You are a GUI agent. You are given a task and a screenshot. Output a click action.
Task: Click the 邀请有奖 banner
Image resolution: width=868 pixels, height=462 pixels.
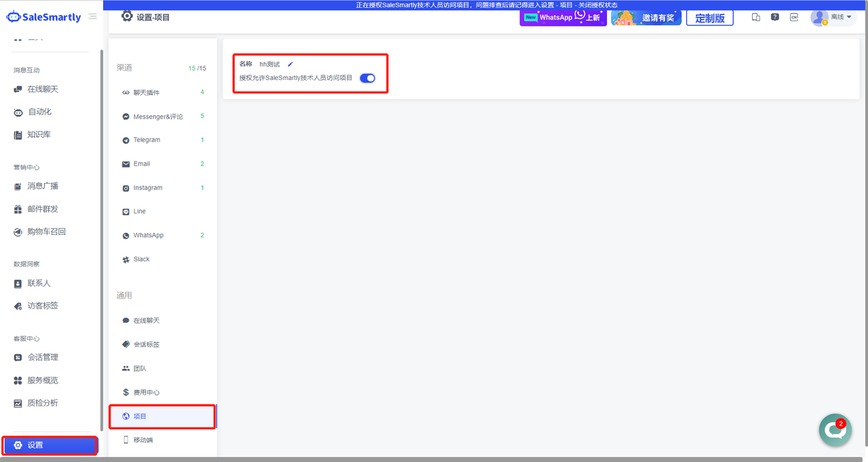coord(646,17)
